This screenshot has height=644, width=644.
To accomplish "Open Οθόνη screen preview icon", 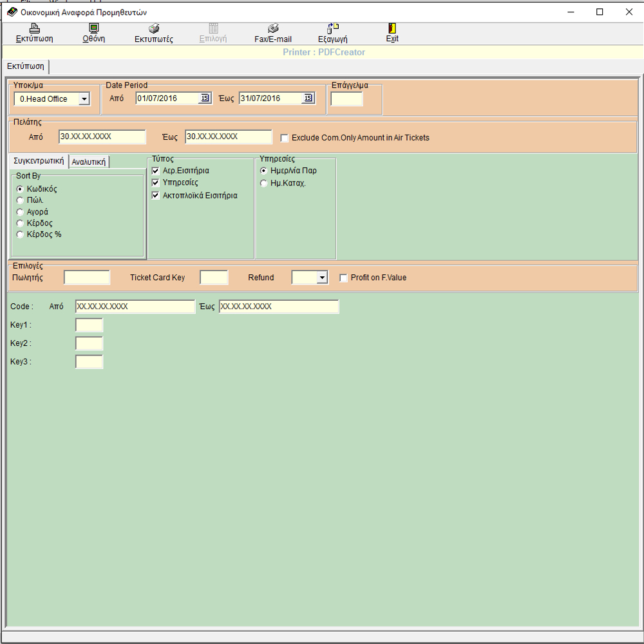I will [93, 28].
